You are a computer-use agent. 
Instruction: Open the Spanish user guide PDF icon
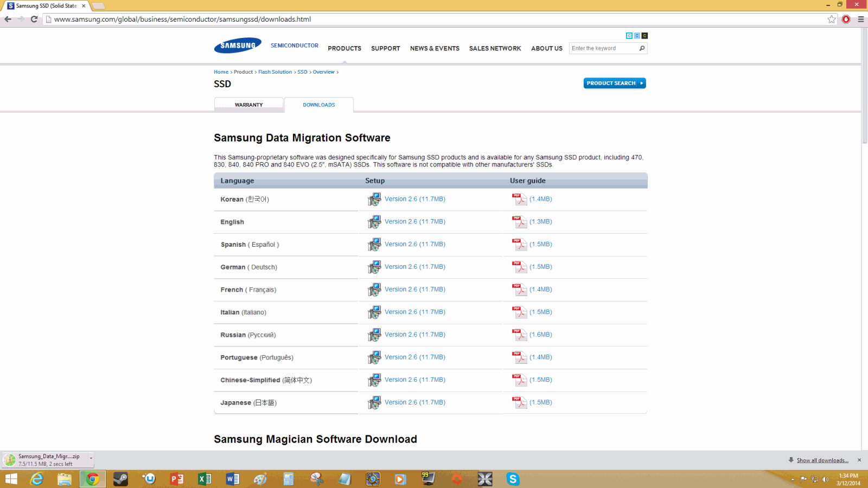[x=519, y=245]
